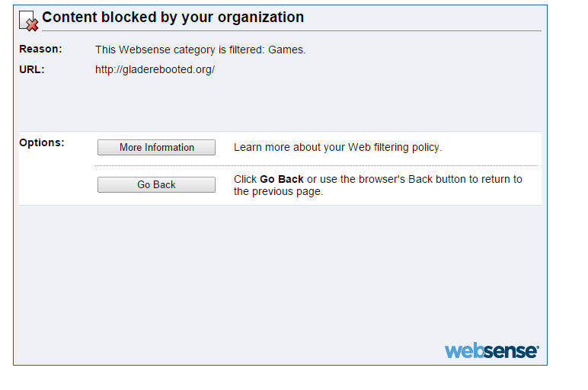Click the blocked page icon with red X

(x=28, y=21)
